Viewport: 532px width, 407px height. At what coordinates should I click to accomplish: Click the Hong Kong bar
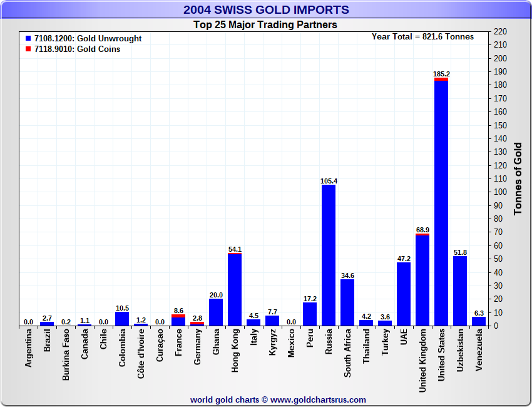click(235, 289)
